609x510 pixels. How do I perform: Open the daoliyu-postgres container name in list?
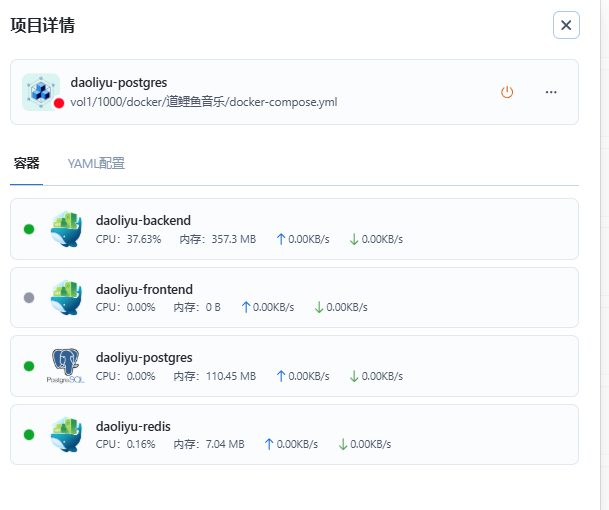click(144, 358)
